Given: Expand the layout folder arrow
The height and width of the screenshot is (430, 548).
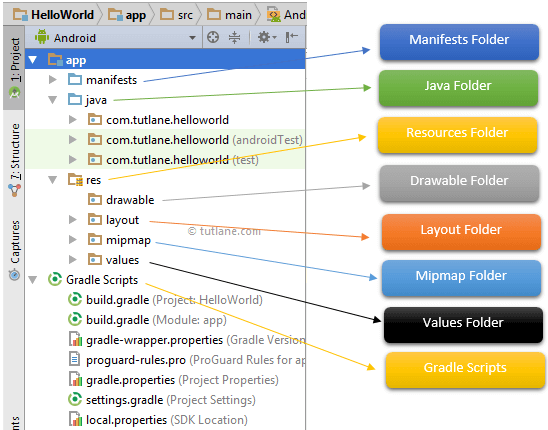Looking at the screenshot, I should (73, 220).
